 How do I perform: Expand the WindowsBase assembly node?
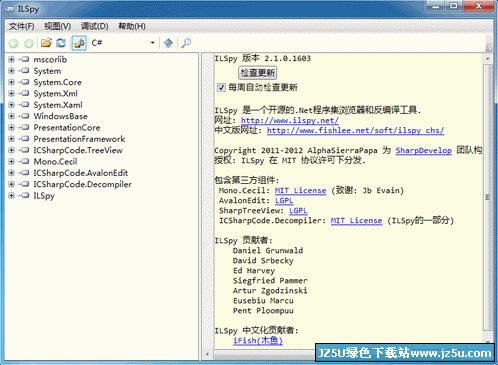point(11,116)
